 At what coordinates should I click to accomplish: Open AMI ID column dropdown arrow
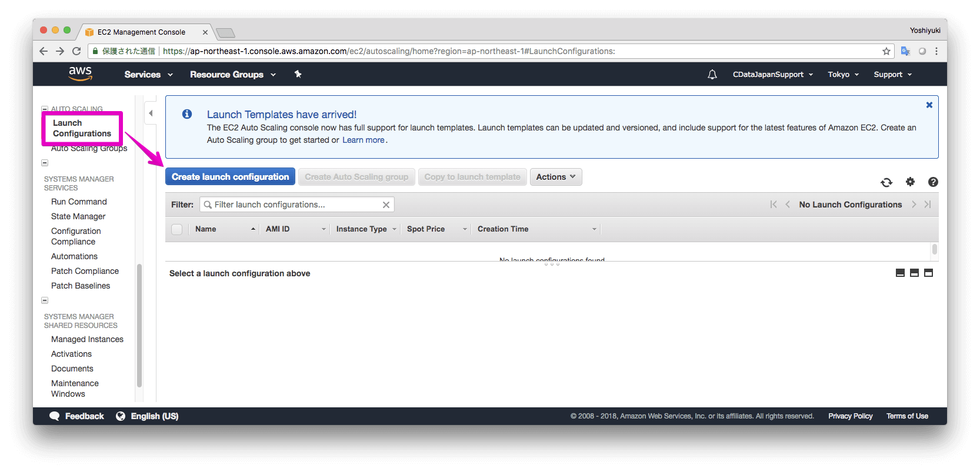click(324, 229)
